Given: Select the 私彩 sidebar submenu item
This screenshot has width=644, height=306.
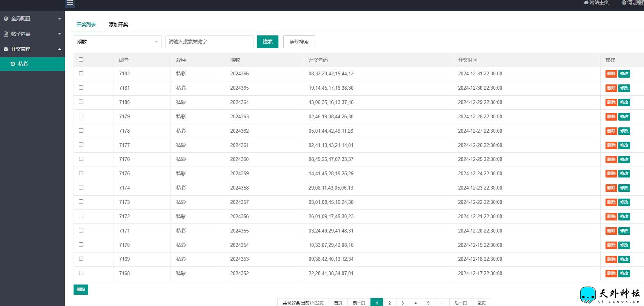Looking at the screenshot, I should pyautogui.click(x=32, y=64).
